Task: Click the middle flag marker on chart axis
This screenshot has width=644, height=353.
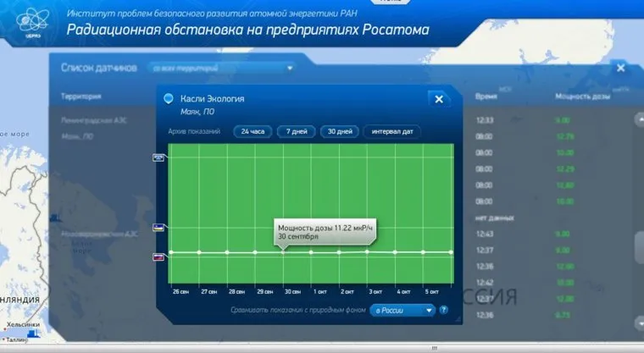Action: point(158,228)
